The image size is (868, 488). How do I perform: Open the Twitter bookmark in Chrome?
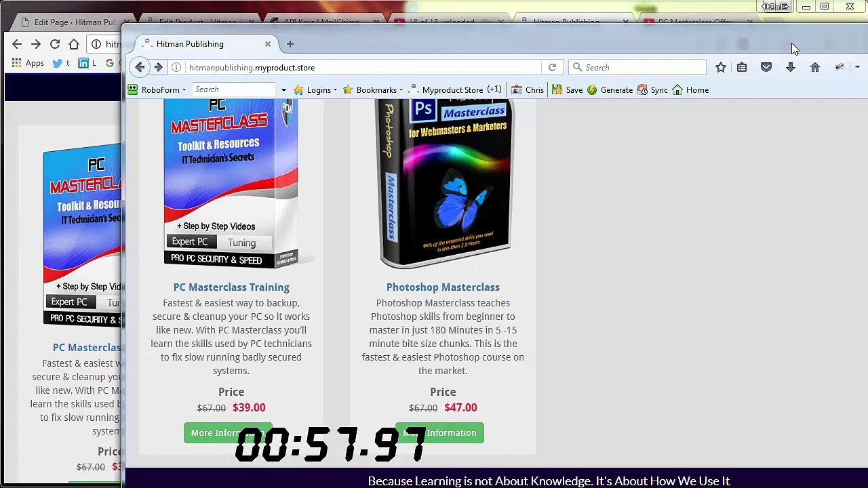60,63
